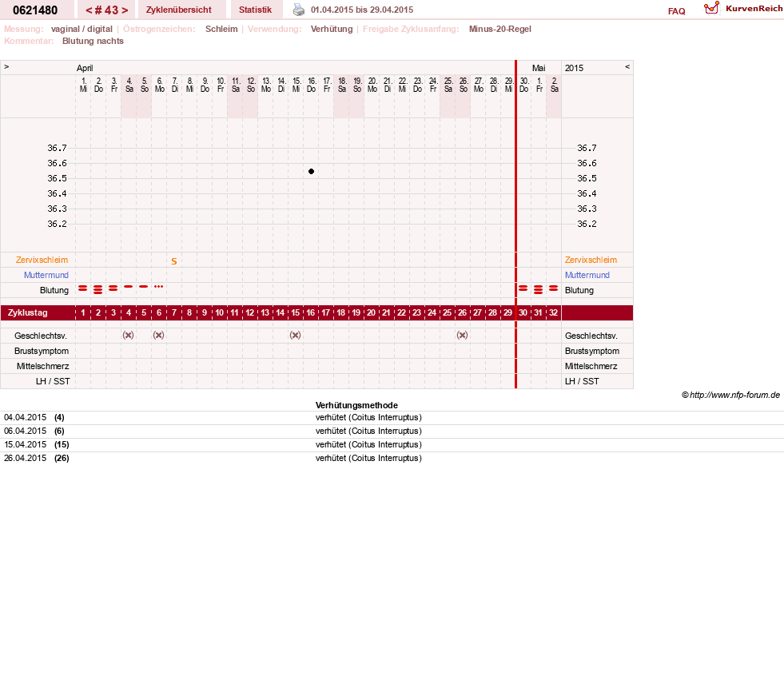Screen dimensions: 784x676
Task: Click the KurvenReich text link
Action: (x=754, y=9)
